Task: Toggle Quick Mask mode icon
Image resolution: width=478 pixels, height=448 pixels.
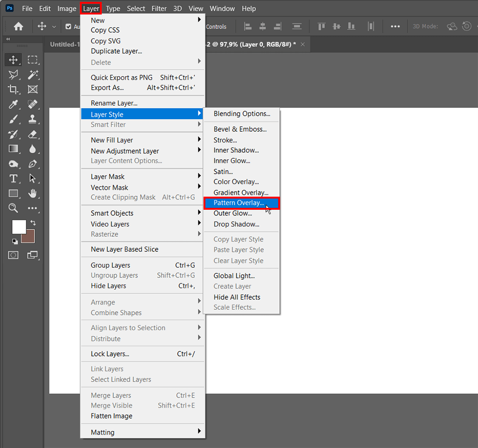Action: (13, 255)
